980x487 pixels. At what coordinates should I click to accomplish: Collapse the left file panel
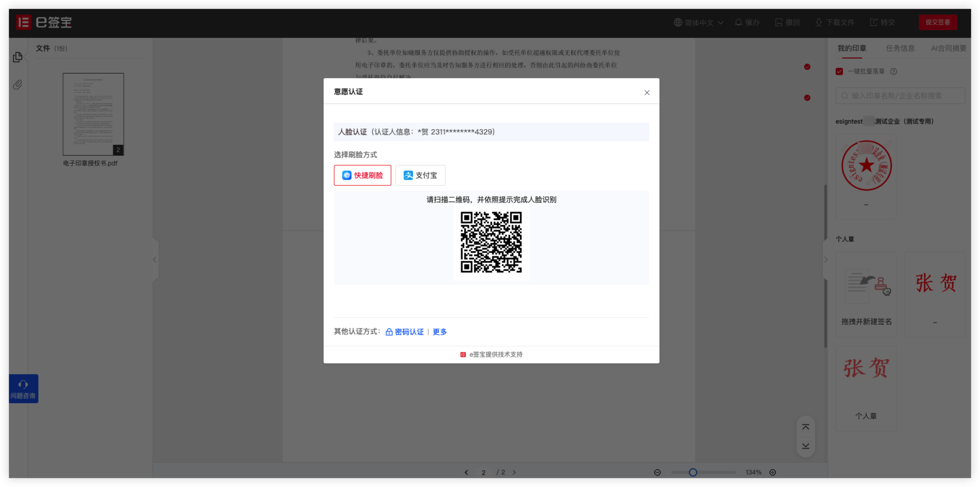(155, 260)
